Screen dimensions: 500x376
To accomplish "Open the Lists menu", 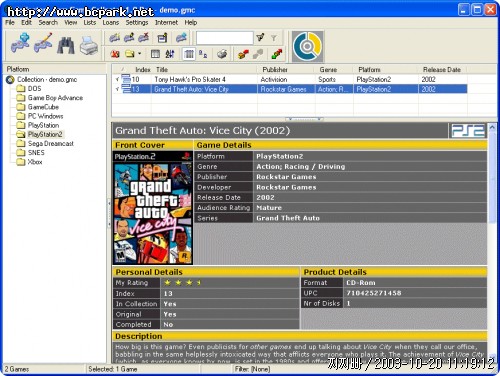I will coord(89,23).
